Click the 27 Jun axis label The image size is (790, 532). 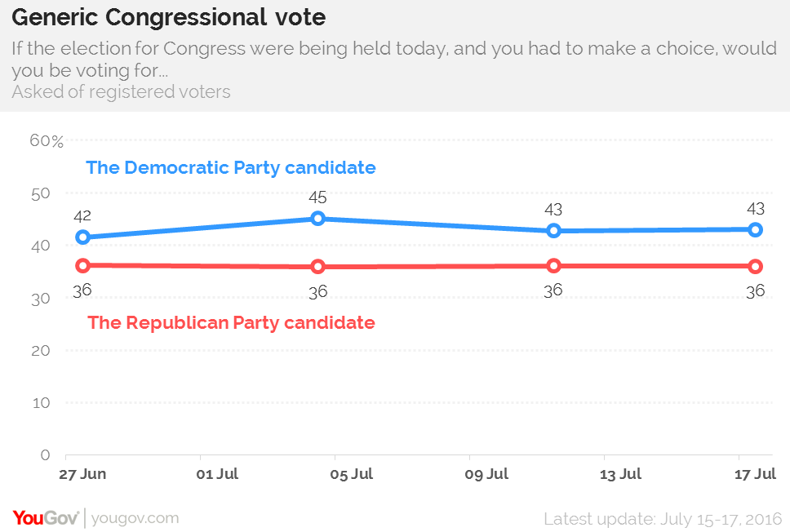tap(82, 474)
